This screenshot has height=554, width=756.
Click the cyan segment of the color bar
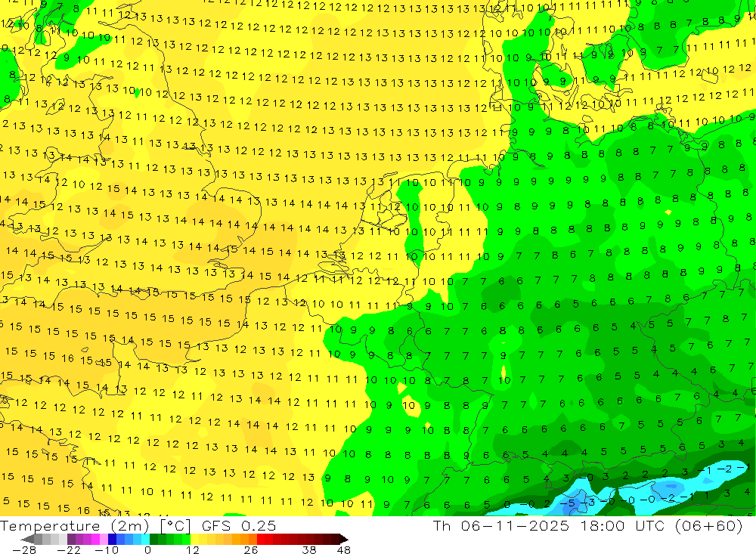pos(145,539)
